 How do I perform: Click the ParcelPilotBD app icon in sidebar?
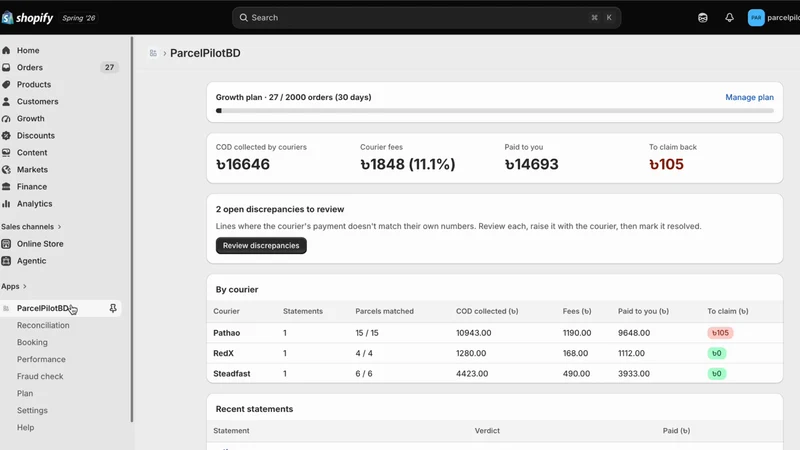point(6,308)
